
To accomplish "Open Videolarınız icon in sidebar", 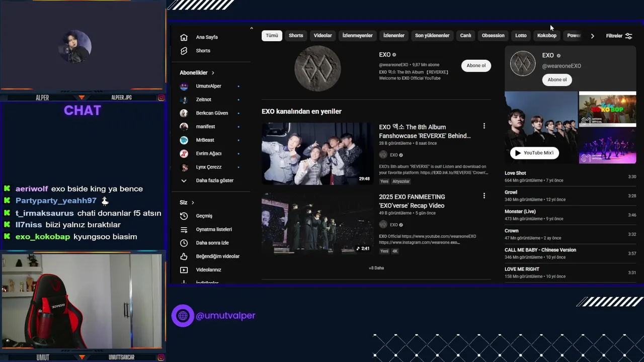I will tap(184, 270).
